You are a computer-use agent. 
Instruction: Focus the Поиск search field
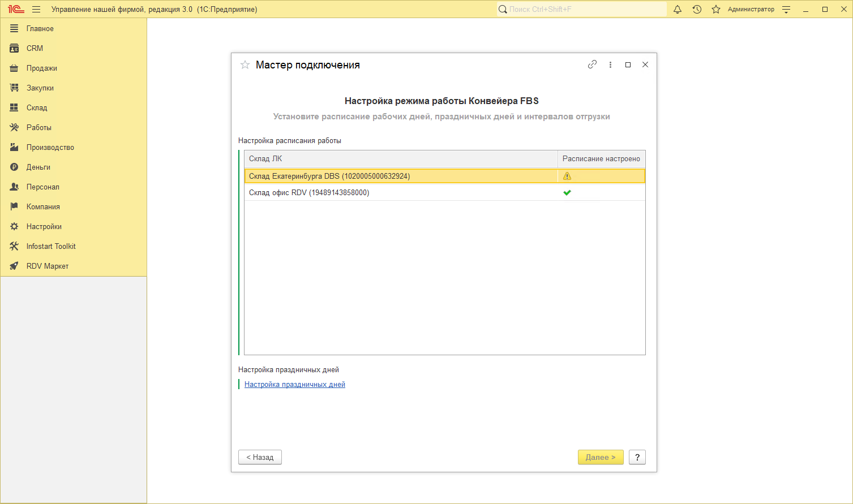click(x=582, y=9)
